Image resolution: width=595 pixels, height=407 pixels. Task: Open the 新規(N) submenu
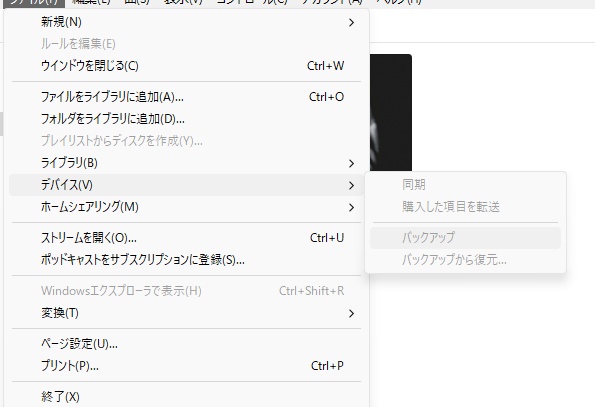pos(186,22)
